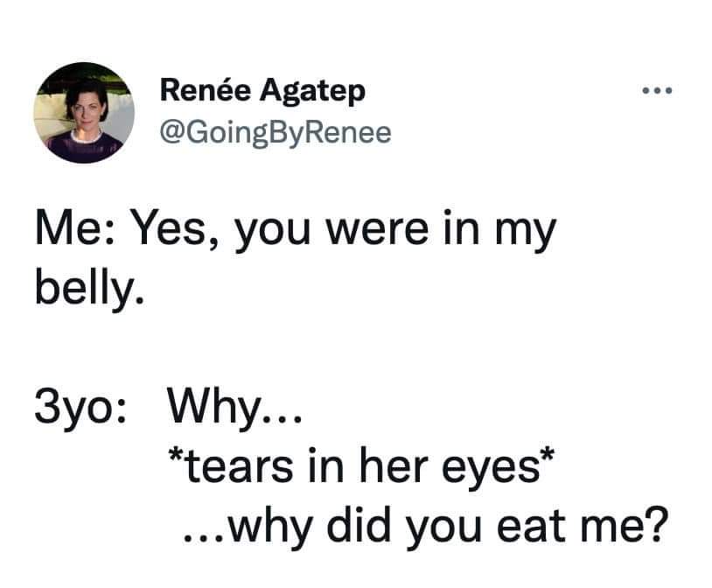Click the @GoingByRenee handle

tap(275, 132)
